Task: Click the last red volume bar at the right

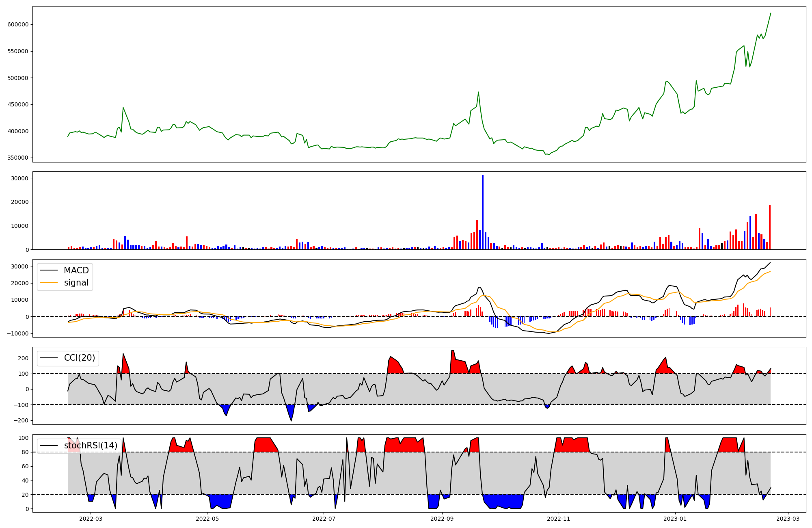Action: (x=769, y=227)
